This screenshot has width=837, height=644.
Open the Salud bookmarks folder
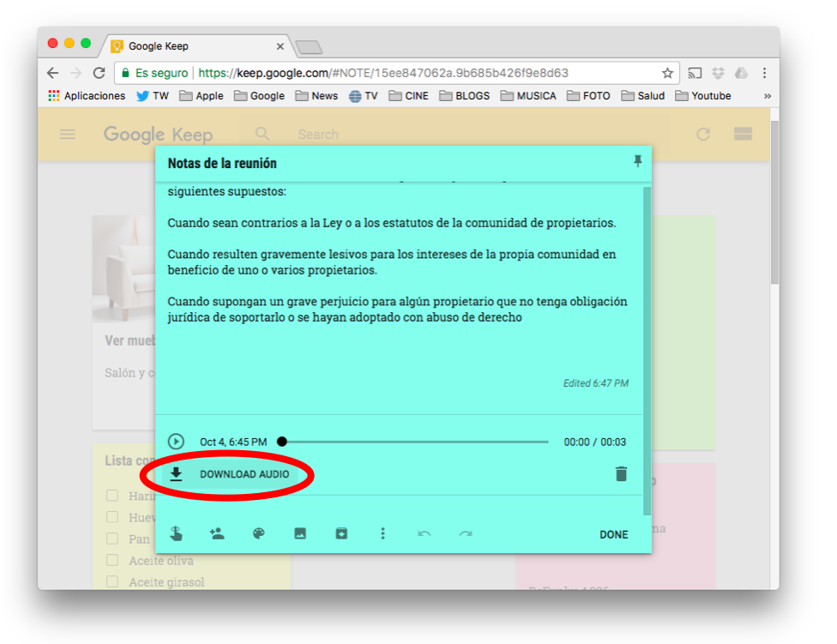pyautogui.click(x=643, y=96)
